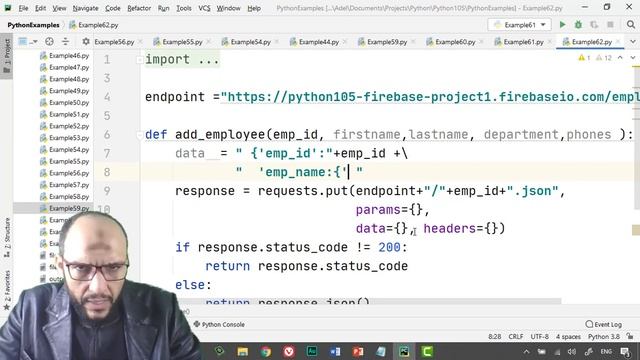
Task: Toggle the Structure tool window button
Action: 7,237
